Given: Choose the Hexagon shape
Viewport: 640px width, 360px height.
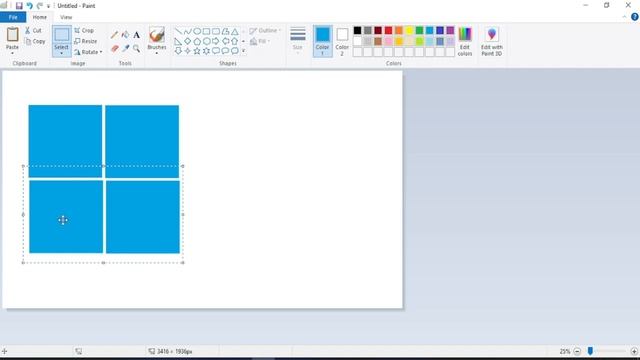Looking at the screenshot, I should 206,41.
